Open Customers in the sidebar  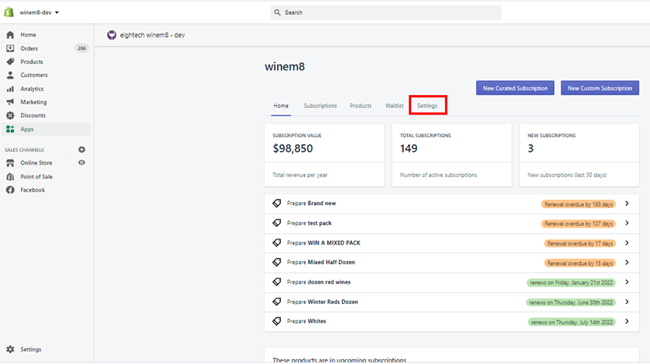(x=34, y=75)
